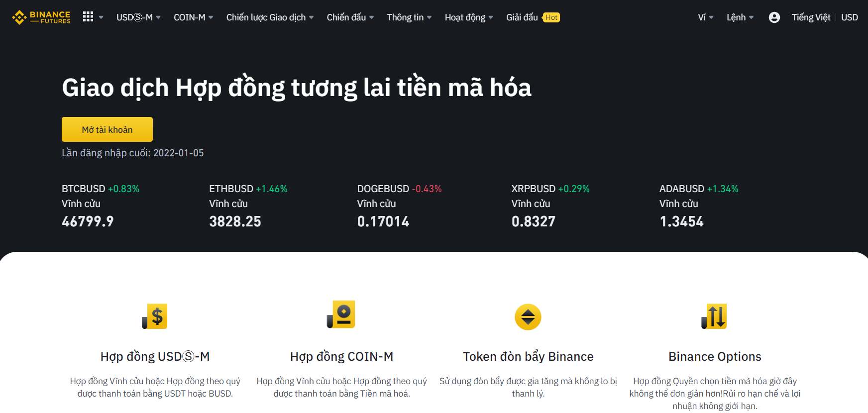Go to Giải đấu tournament page
Screen dimensions: 868x413
pos(522,17)
